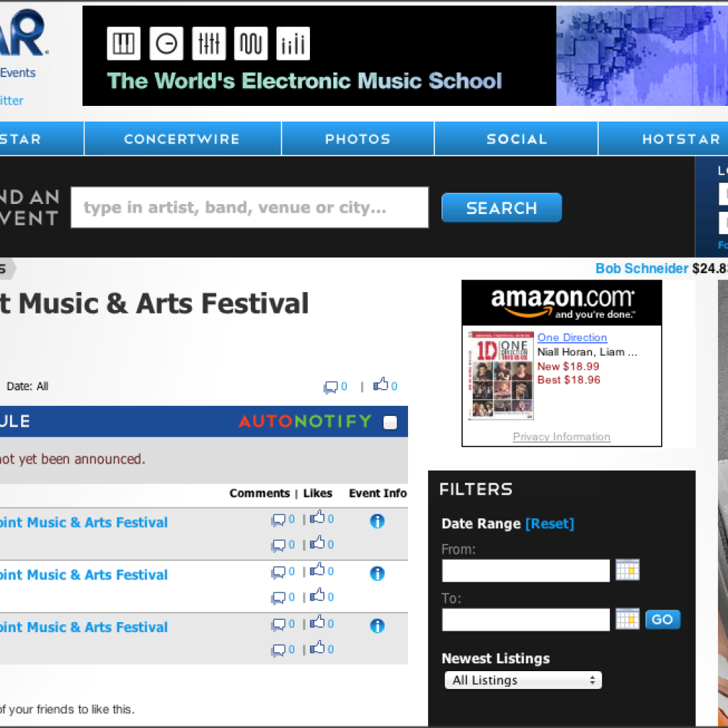Reset the Date Range filter

(x=550, y=524)
